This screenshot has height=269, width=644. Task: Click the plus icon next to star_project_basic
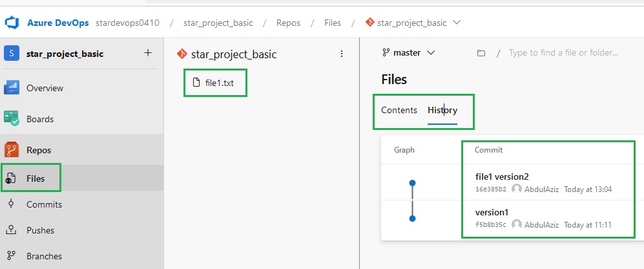point(148,53)
